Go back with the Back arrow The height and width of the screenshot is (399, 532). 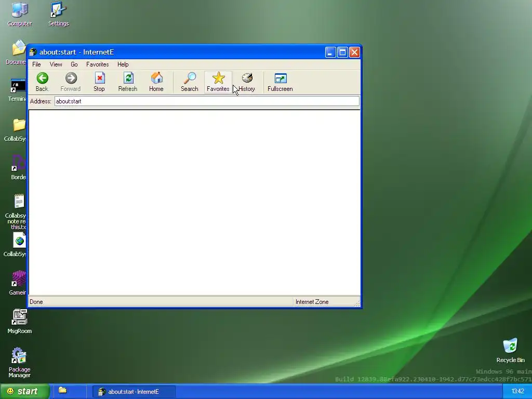[x=42, y=82]
